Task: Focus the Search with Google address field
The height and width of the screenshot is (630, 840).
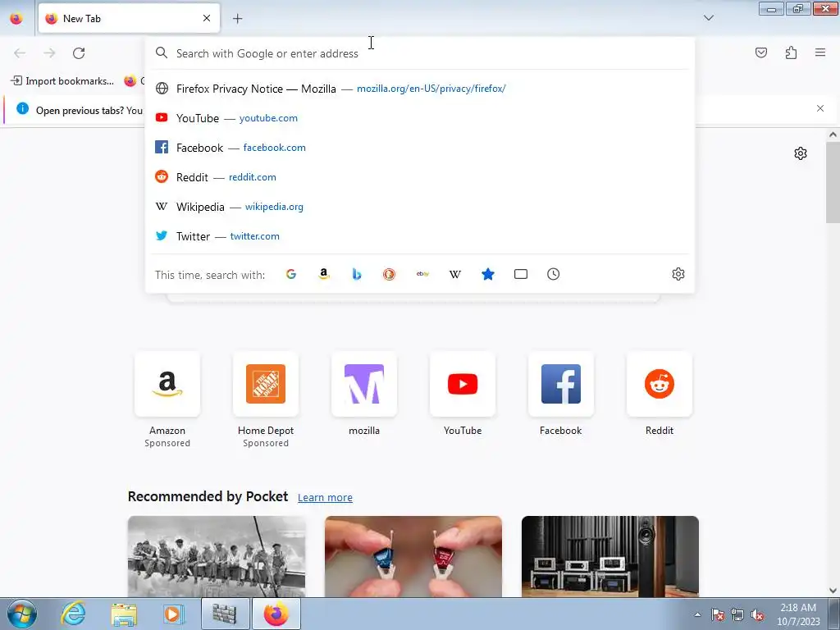Action: point(420,53)
